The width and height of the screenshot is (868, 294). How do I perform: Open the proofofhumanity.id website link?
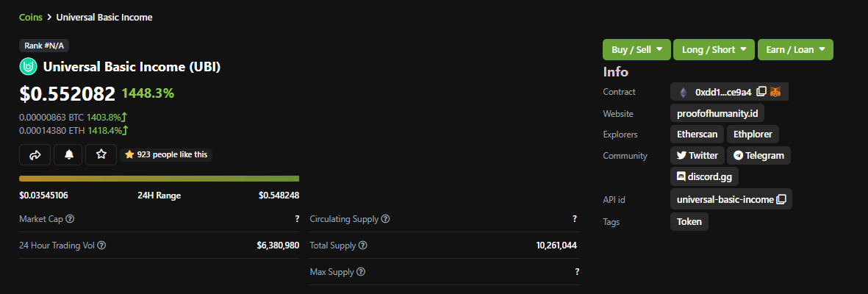(x=717, y=113)
